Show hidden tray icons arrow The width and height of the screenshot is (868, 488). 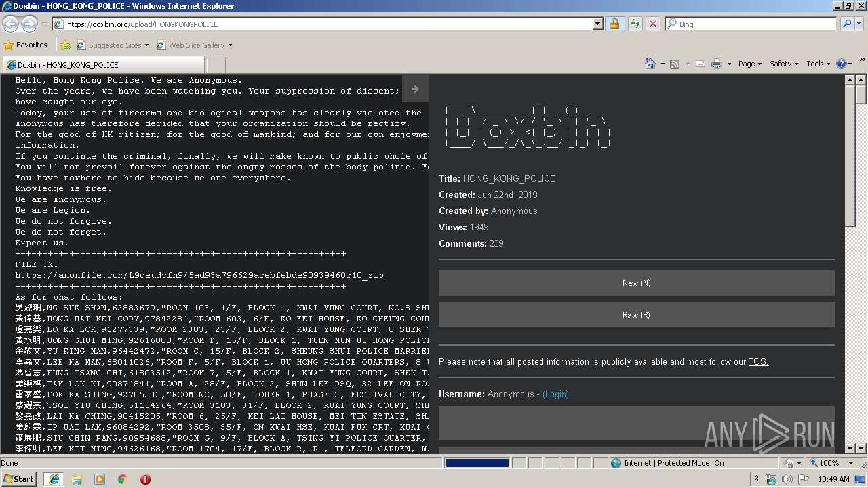click(756, 479)
